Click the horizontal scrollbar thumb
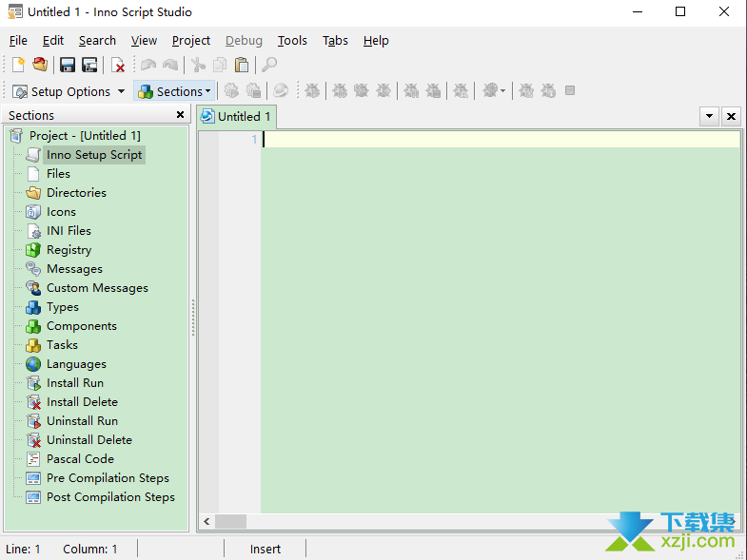This screenshot has height=560, width=747. [x=230, y=521]
